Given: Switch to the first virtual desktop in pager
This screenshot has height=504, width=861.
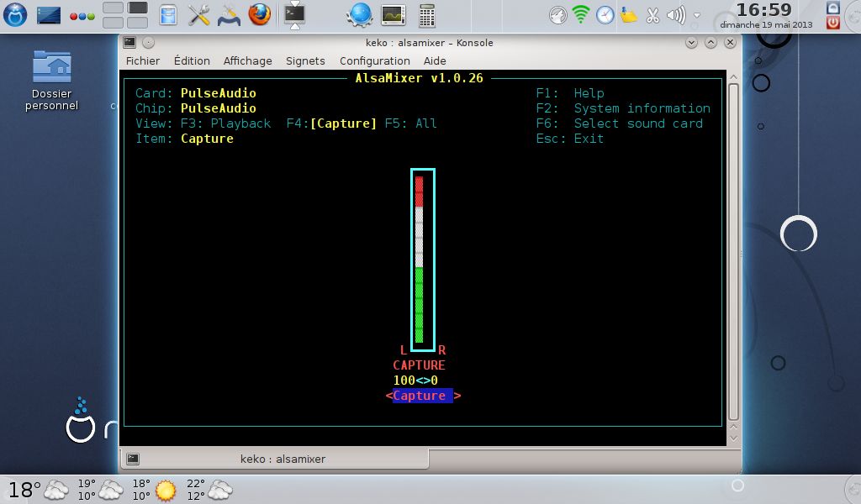Looking at the screenshot, I should 113,8.
